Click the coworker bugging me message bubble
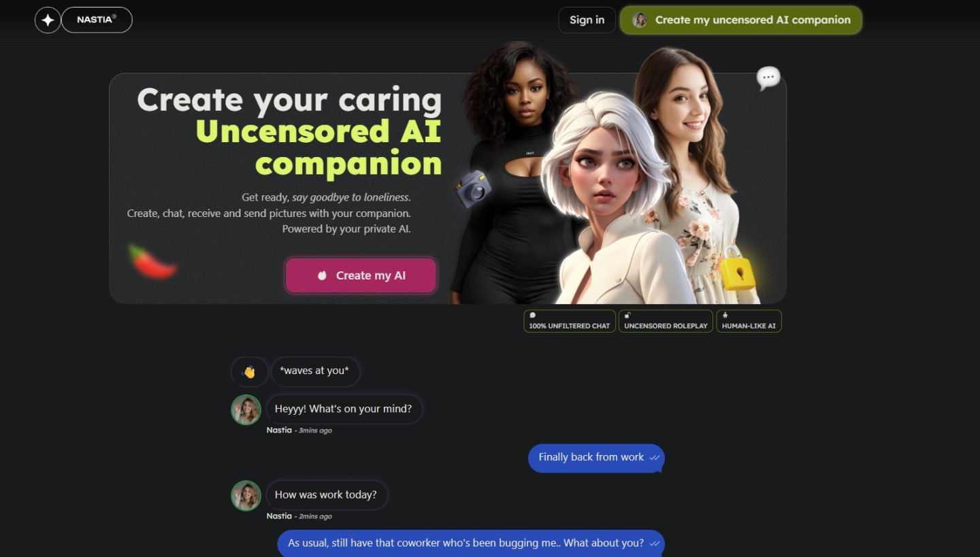This screenshot has width=980, height=557. (x=470, y=543)
